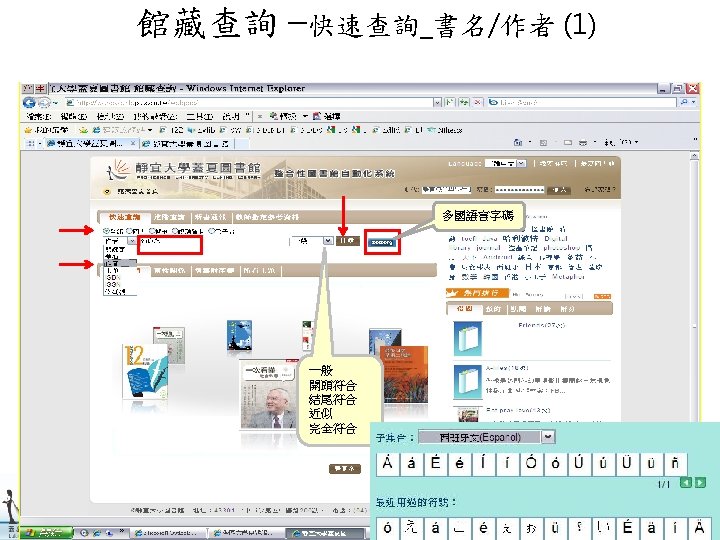Screen dimensions: 720x540
Task: Select the third search-type radio button
Action: coord(152,231)
